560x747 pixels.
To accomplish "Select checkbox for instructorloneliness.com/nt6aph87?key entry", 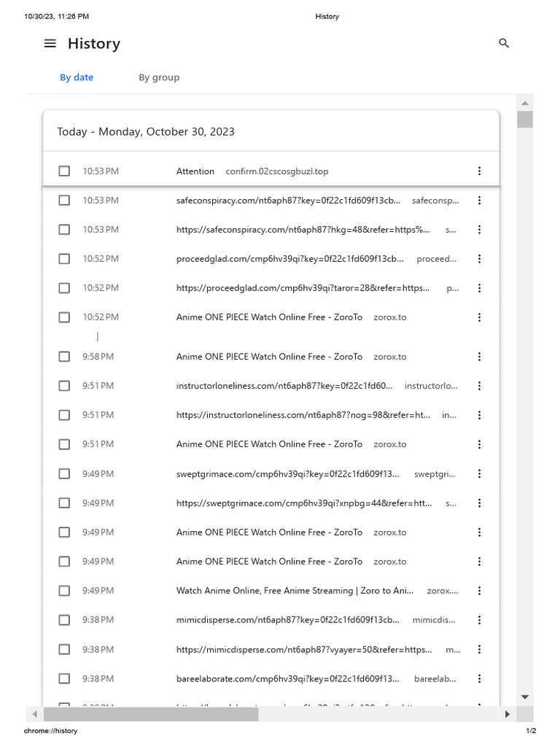I will (x=64, y=386).
